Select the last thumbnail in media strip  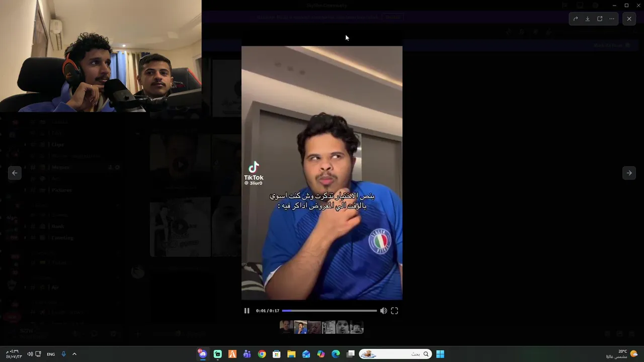point(357,327)
